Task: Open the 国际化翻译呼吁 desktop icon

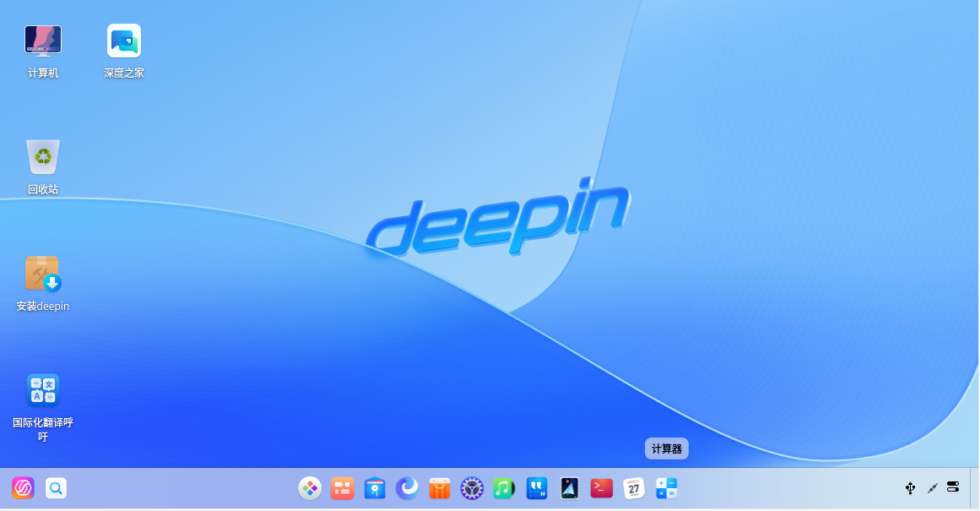Action: click(x=42, y=389)
